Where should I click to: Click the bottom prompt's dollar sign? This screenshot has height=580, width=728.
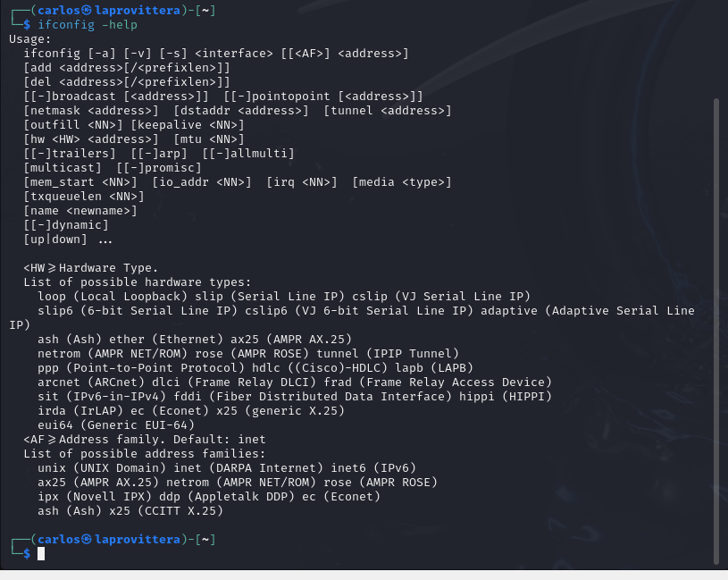[x=27, y=553]
